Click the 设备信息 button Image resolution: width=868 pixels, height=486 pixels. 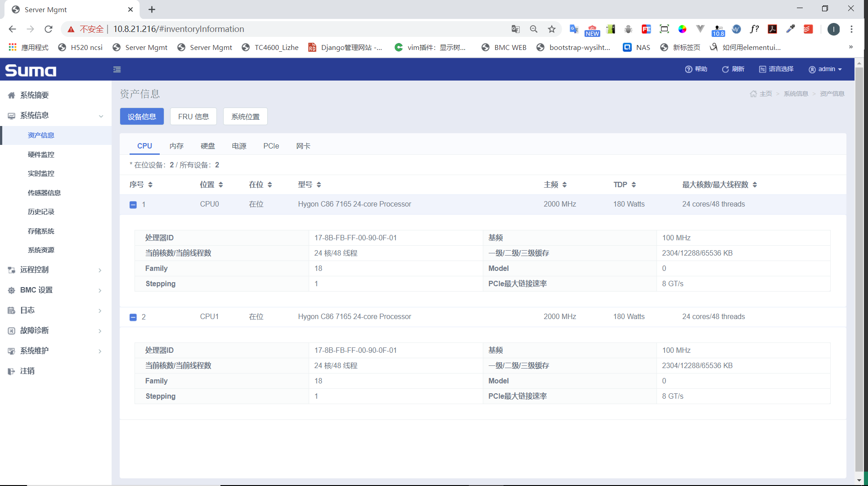click(x=142, y=117)
